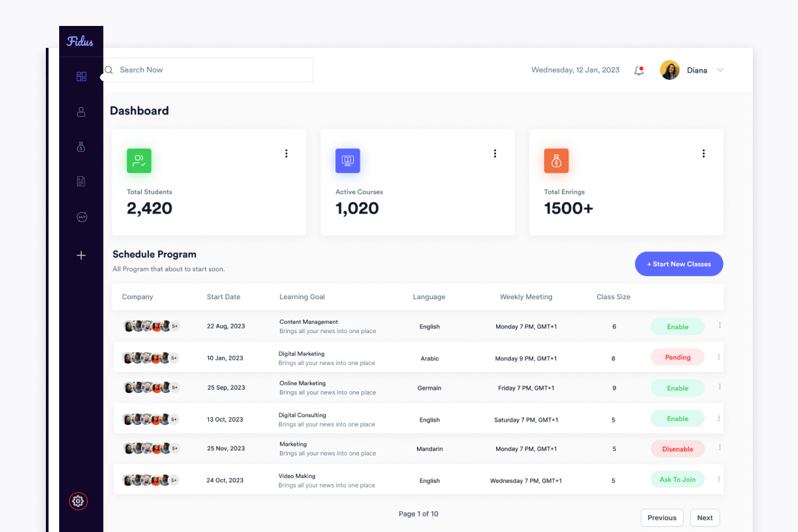
Task: Click Friday 7 PM, GMT+1 meeting time
Action: (x=526, y=388)
